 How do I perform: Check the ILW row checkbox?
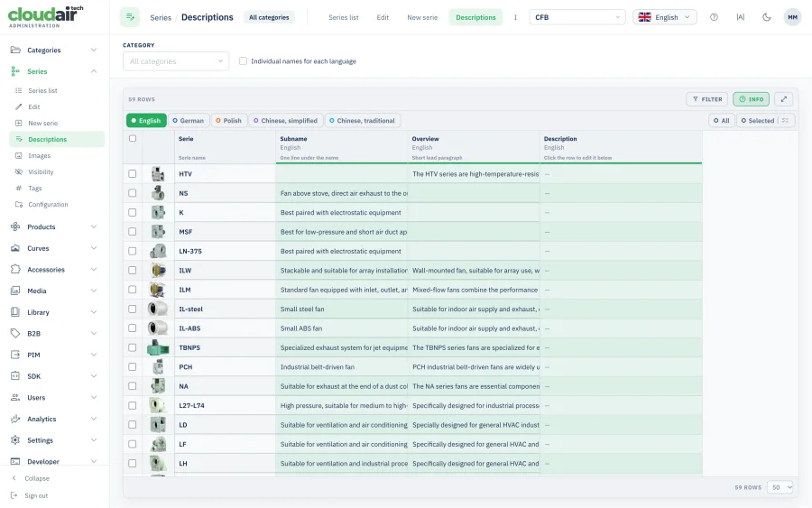coord(133,270)
